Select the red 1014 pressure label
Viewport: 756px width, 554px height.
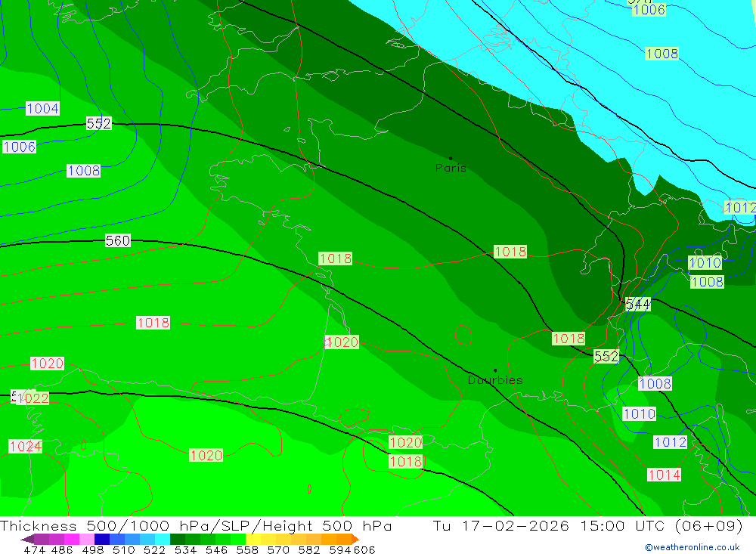point(664,475)
